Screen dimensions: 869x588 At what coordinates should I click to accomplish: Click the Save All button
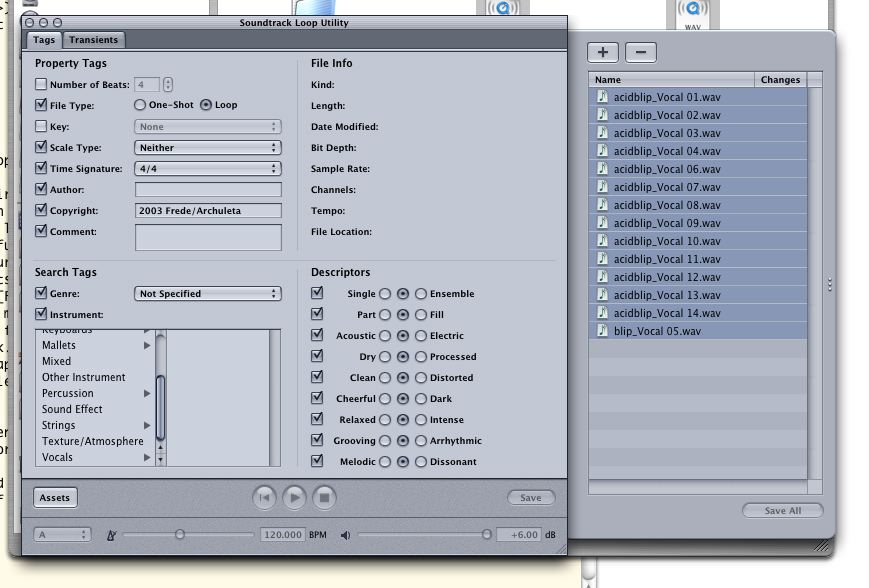[783, 510]
